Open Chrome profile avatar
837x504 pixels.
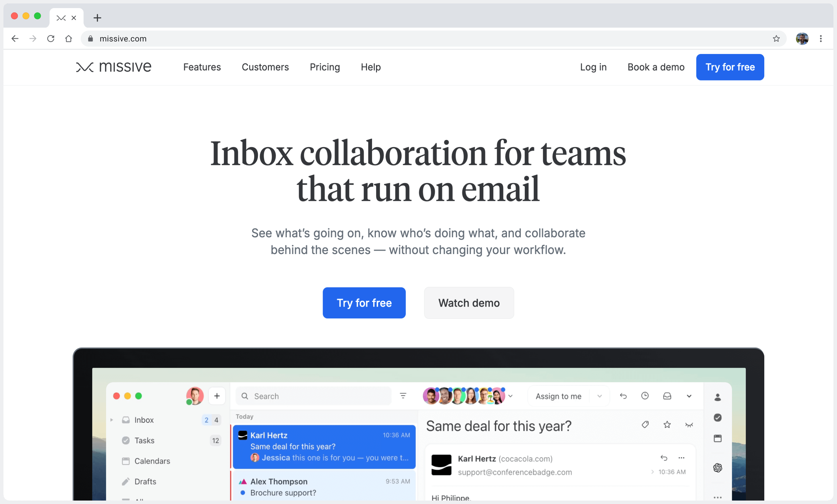[x=802, y=39]
